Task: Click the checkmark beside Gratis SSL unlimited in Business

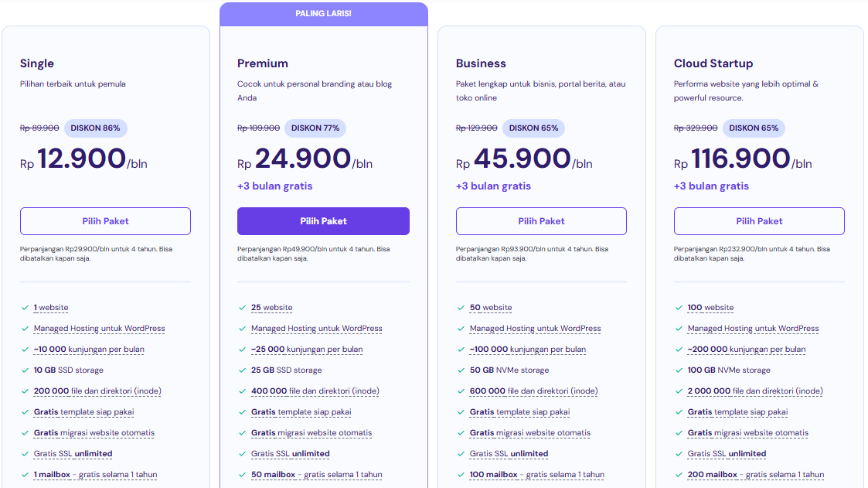Action: (x=461, y=454)
